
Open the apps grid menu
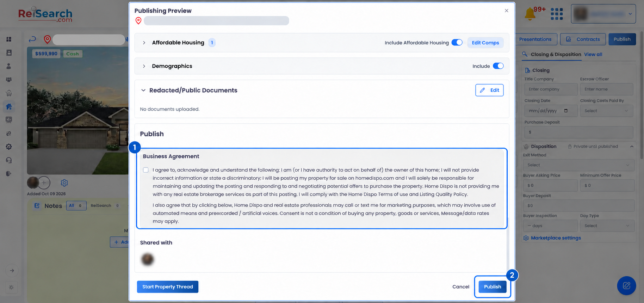click(557, 14)
